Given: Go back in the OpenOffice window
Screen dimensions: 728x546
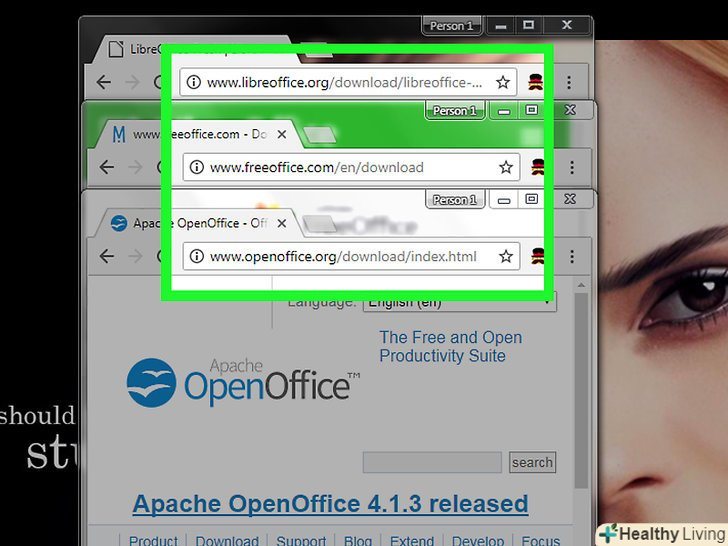Looking at the screenshot, I should (107, 256).
